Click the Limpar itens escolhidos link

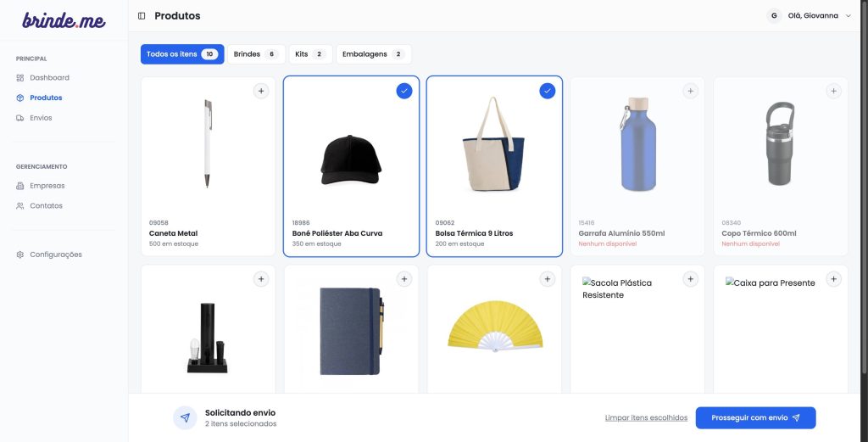(x=646, y=418)
